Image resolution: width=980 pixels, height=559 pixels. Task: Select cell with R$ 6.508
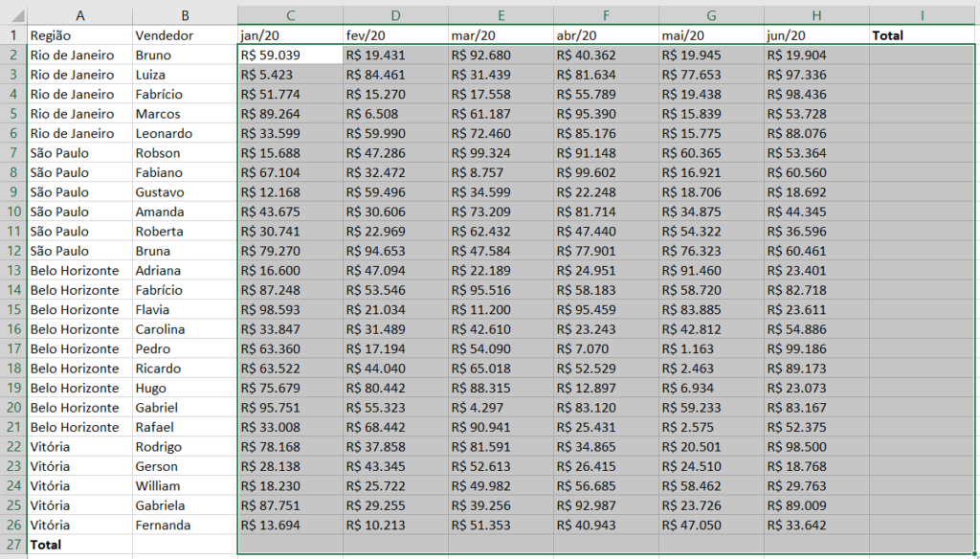395,114
